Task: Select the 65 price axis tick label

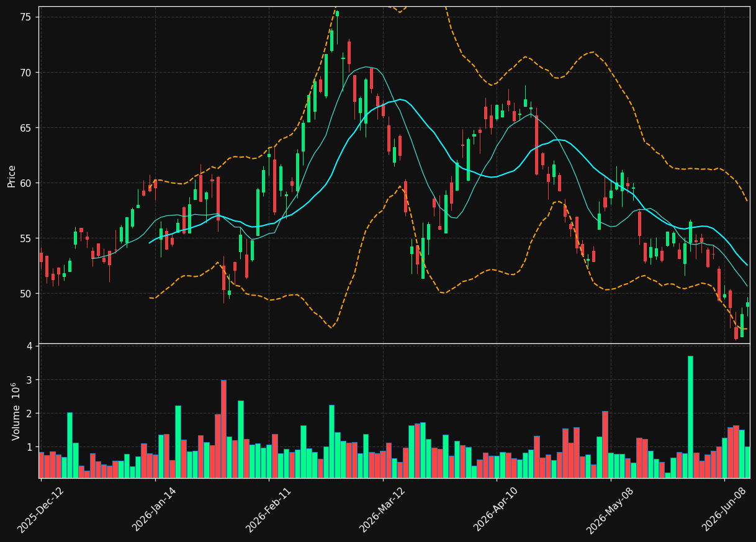Action: (x=27, y=128)
